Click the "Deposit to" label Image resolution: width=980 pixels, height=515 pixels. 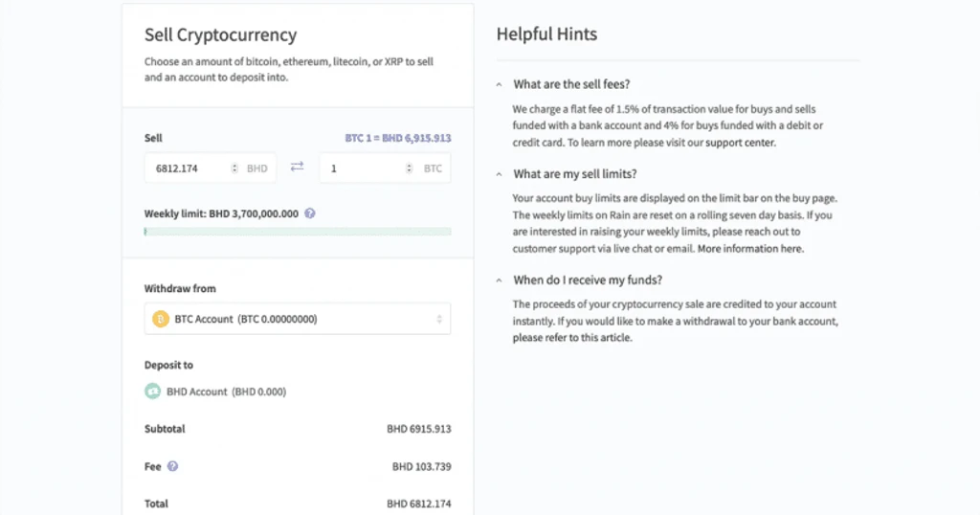pos(168,365)
